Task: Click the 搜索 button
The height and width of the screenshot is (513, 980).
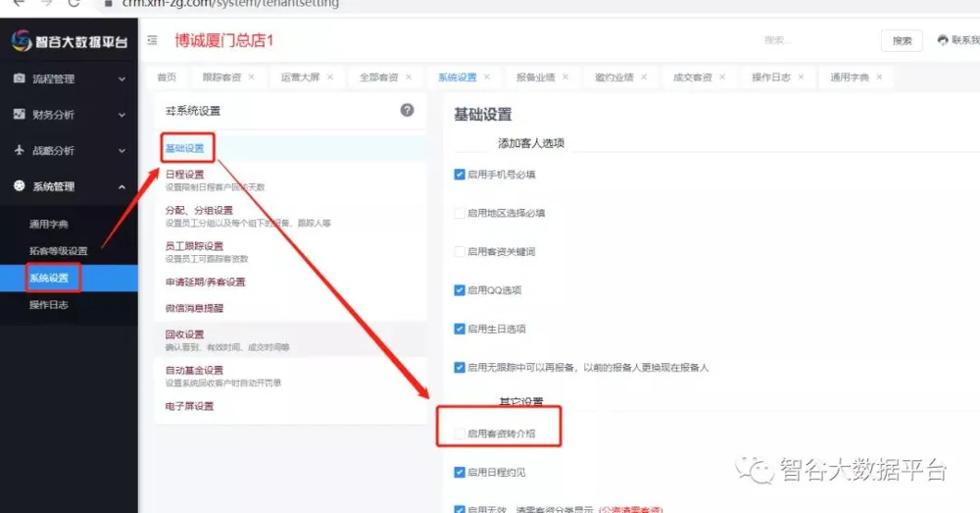Action: [x=902, y=40]
